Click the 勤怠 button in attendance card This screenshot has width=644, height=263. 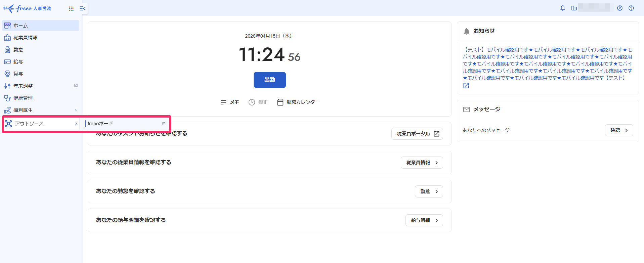coord(429,191)
